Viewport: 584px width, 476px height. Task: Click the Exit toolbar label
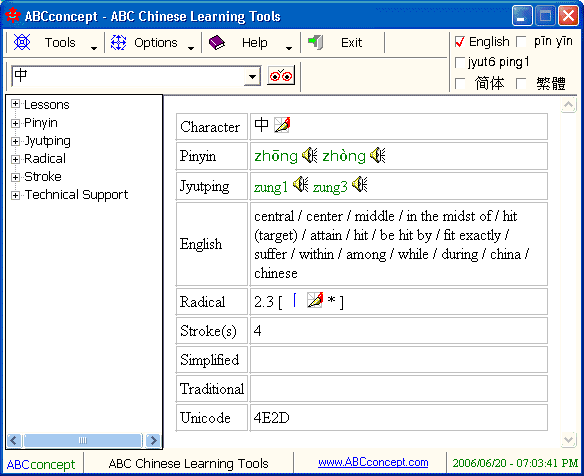[x=351, y=42]
